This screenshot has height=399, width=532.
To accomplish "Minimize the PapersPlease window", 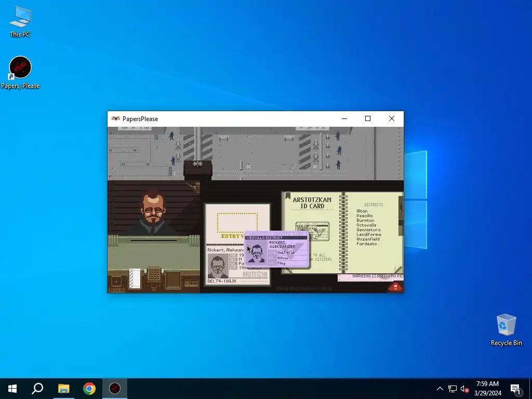I will click(344, 119).
